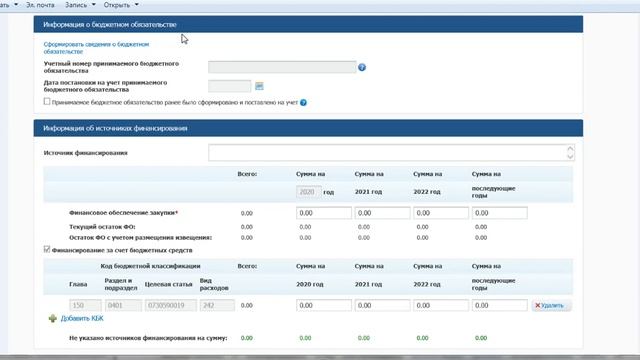
Task: Click Целевая статья field 0730590019
Action: pyautogui.click(x=171, y=305)
